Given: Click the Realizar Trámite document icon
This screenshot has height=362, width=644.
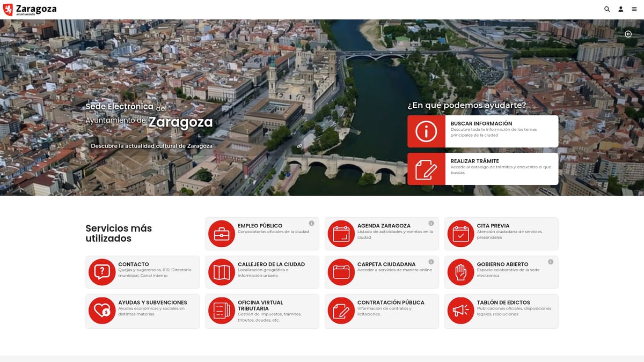Looking at the screenshot, I should pos(426,169).
